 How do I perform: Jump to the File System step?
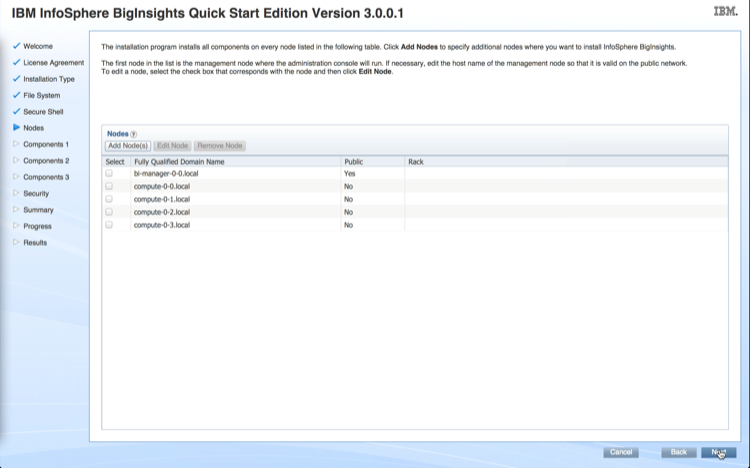tap(42, 95)
